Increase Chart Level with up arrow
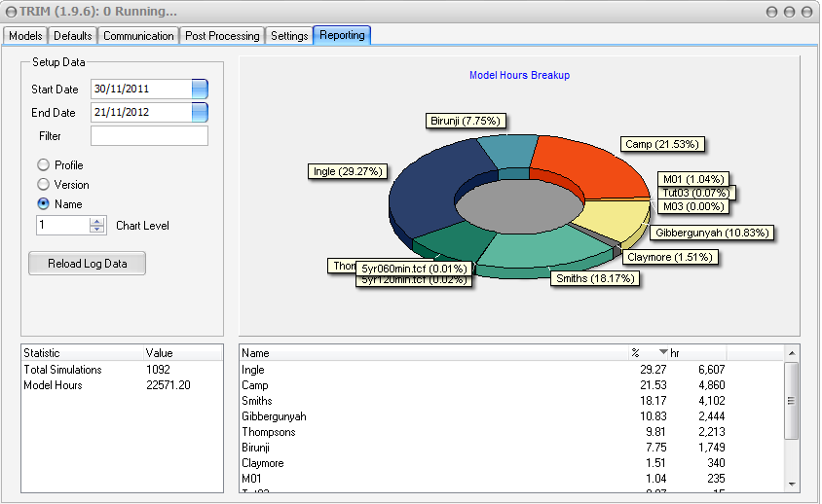822x504 pixels. click(x=96, y=221)
